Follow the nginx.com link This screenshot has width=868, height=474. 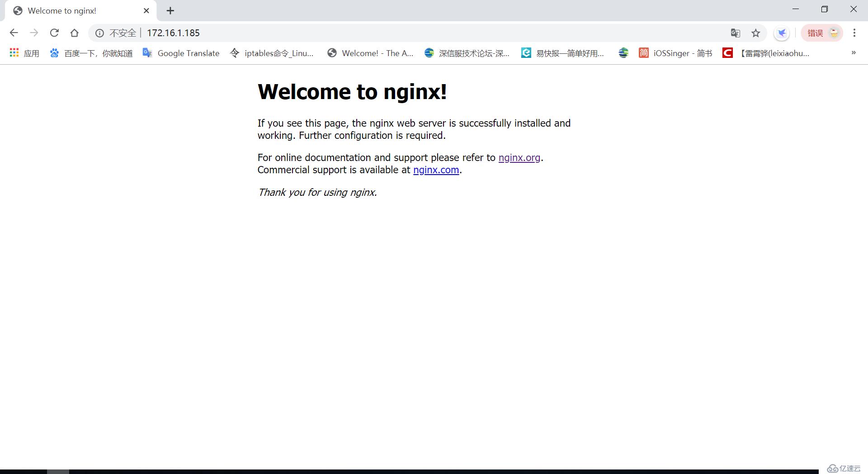[x=436, y=170]
